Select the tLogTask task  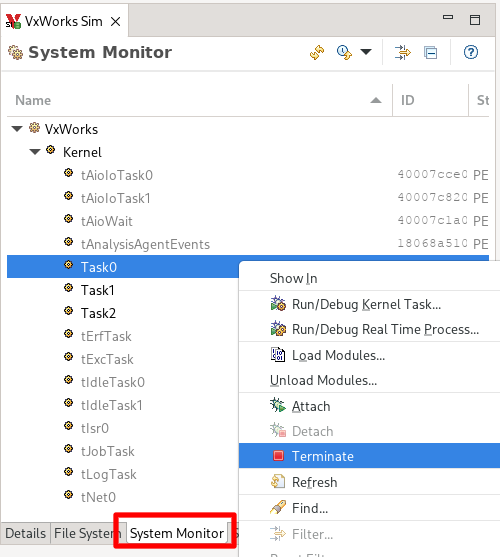coord(108,474)
